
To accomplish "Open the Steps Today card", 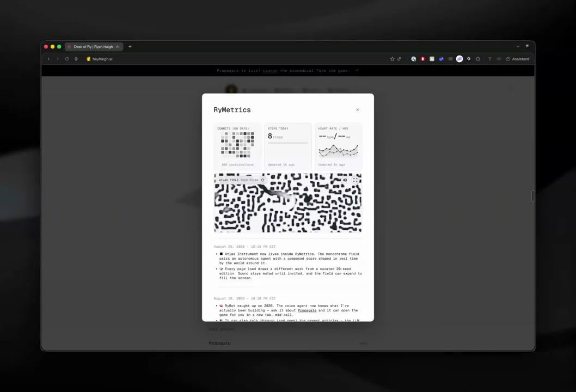I will [x=288, y=146].
